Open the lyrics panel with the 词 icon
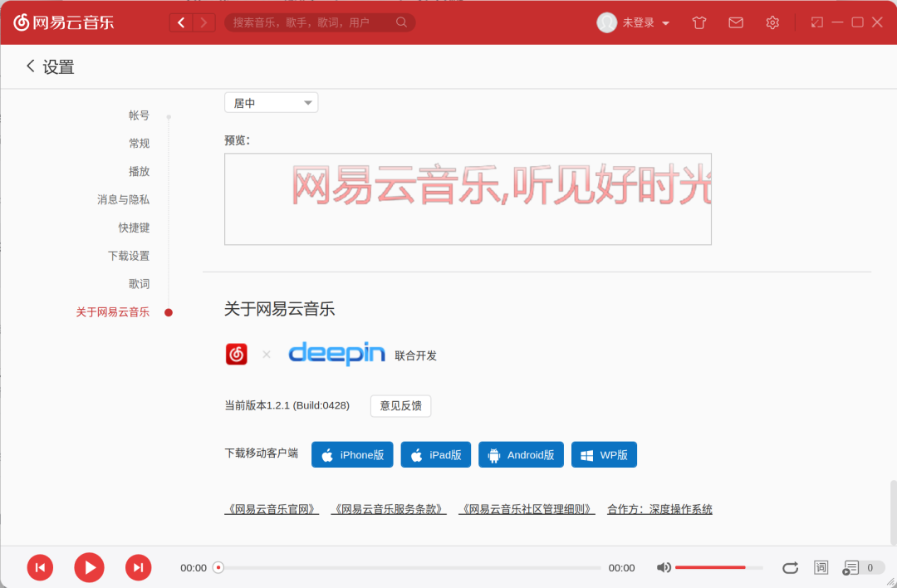The image size is (897, 588). (821, 567)
